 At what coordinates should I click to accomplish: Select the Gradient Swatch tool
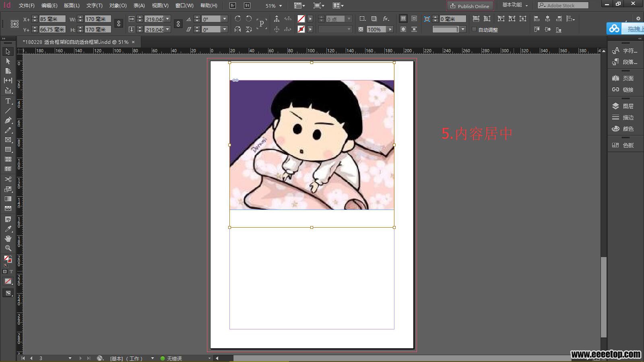(8, 199)
